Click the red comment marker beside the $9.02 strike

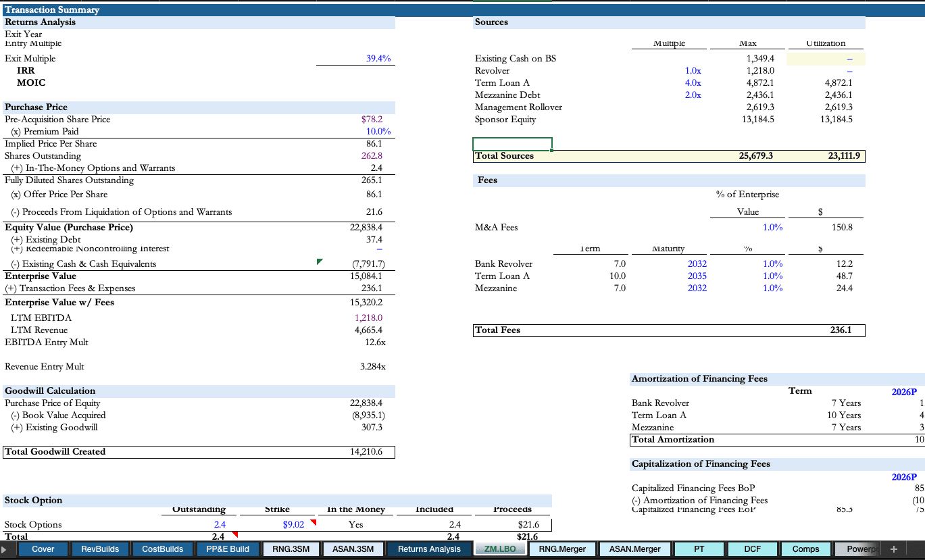pyautogui.click(x=313, y=521)
